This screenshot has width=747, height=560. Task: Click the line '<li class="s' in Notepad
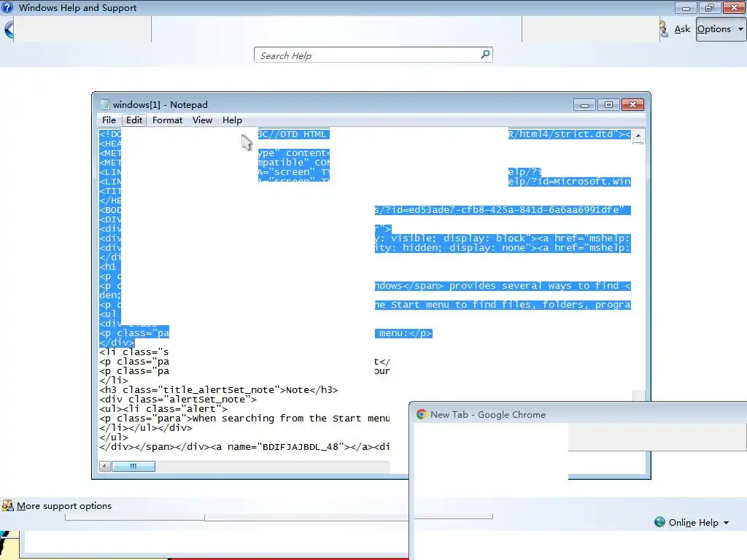point(134,352)
